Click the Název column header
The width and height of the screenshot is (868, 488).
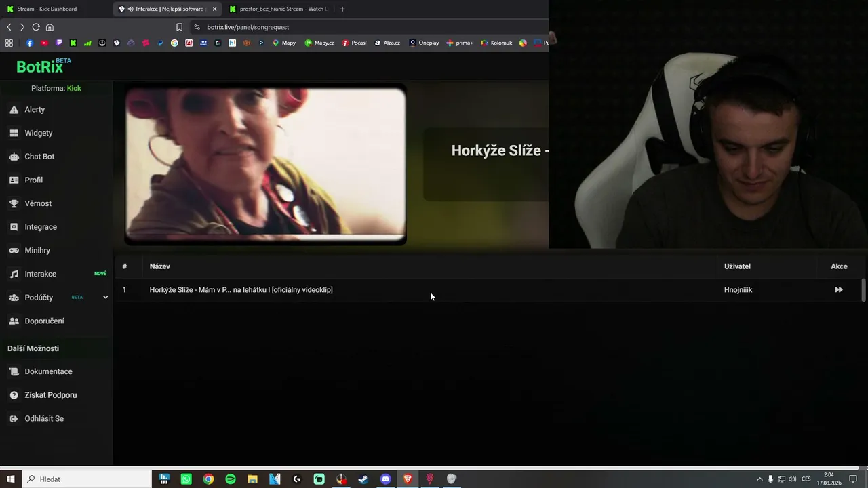point(160,266)
